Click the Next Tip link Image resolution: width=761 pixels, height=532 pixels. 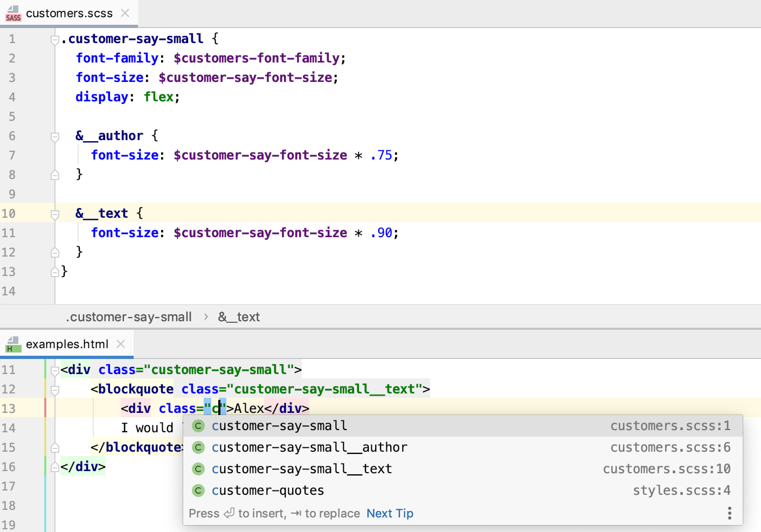point(390,513)
